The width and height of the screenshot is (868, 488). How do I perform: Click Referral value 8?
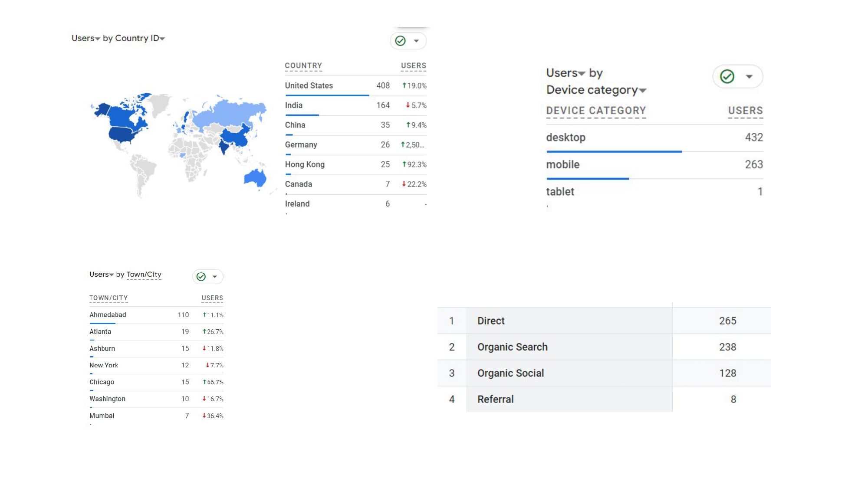tap(733, 399)
